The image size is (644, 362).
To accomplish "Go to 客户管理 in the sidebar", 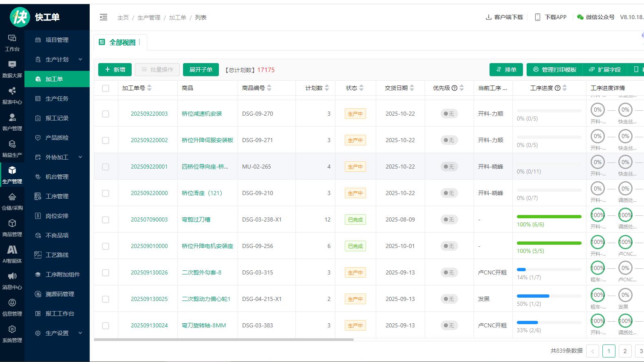I will coord(12,118).
